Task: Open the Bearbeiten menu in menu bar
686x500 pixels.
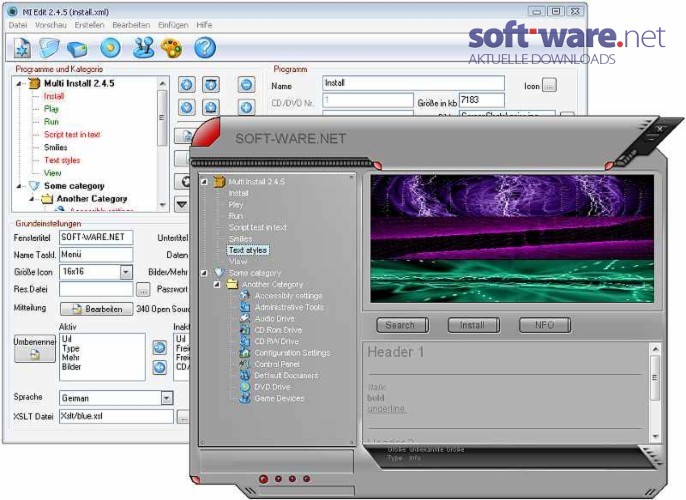Action: click(131, 25)
